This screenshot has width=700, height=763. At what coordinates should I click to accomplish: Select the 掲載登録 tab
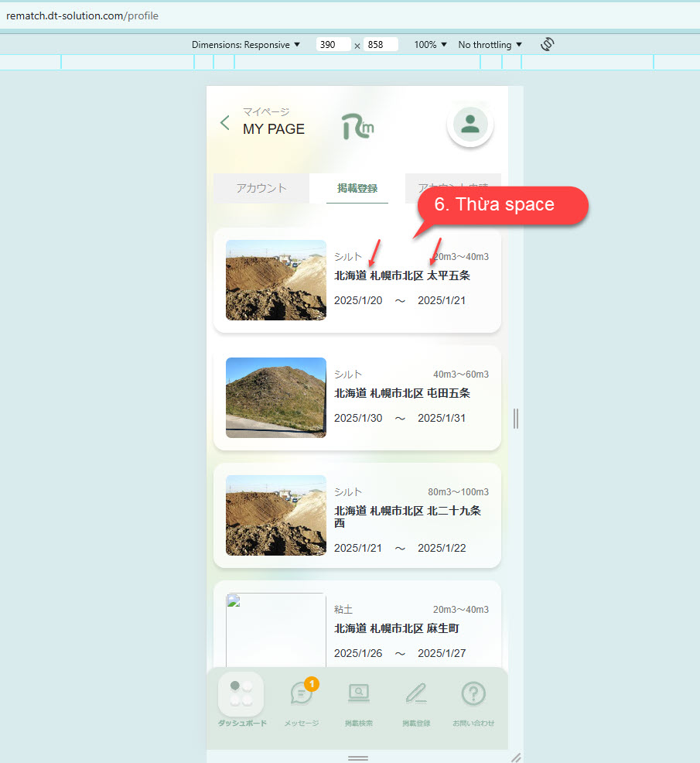(357, 188)
